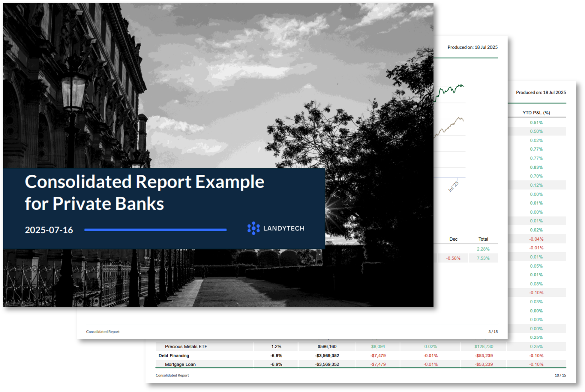Switch to the page showing 10 / 15
Viewport: 585px width, 392px height.
point(560,375)
